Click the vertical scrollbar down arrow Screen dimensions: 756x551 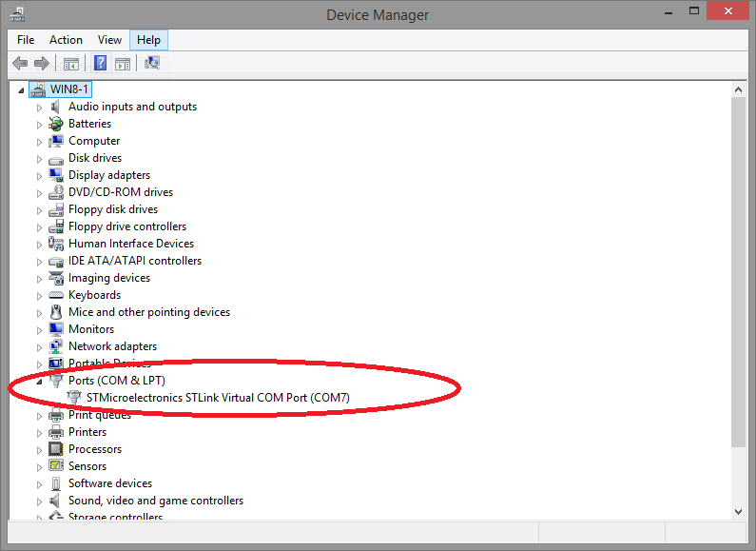click(739, 511)
